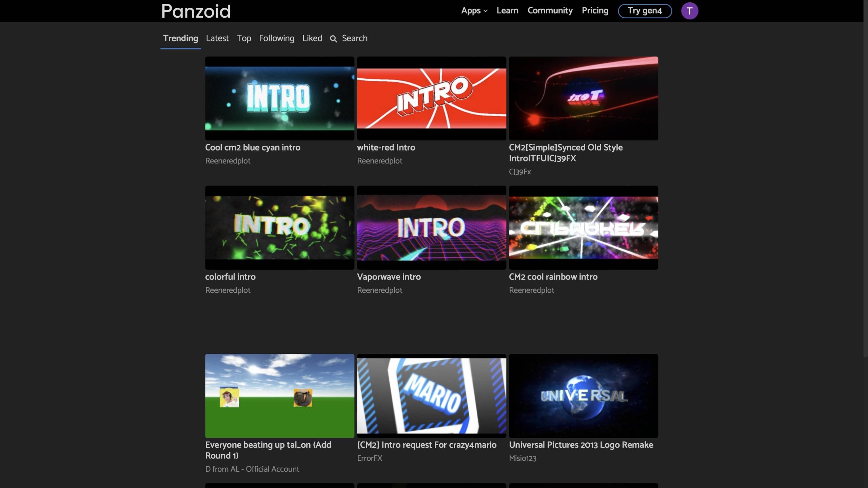Open Cool cm2 blue cyan intro thumbnail
The width and height of the screenshot is (868, 488).
pos(279,98)
